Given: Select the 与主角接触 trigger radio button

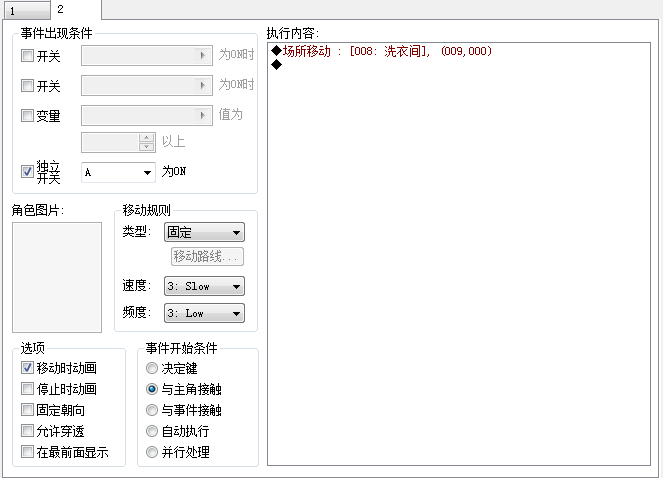Looking at the screenshot, I should pos(152,389).
